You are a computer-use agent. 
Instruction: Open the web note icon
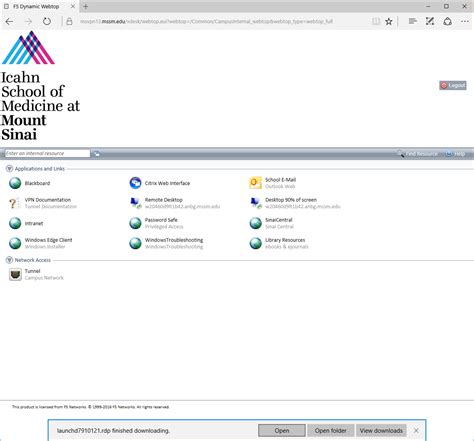point(430,22)
